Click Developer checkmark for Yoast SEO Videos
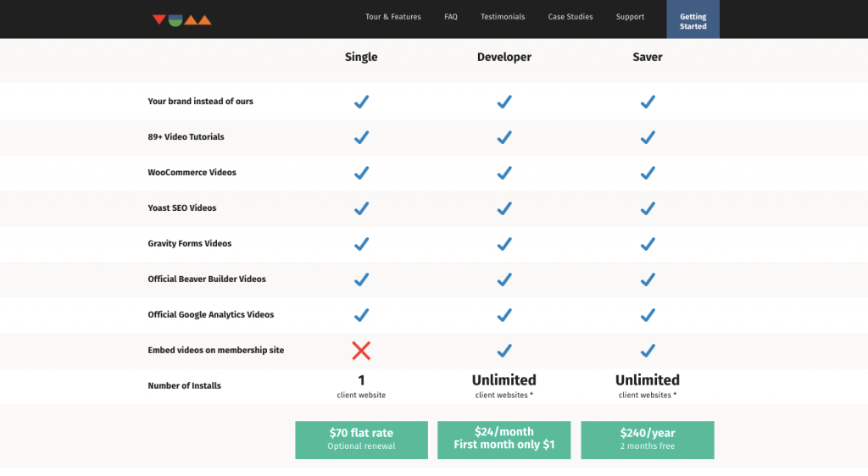This screenshot has width=868, height=476. click(504, 208)
